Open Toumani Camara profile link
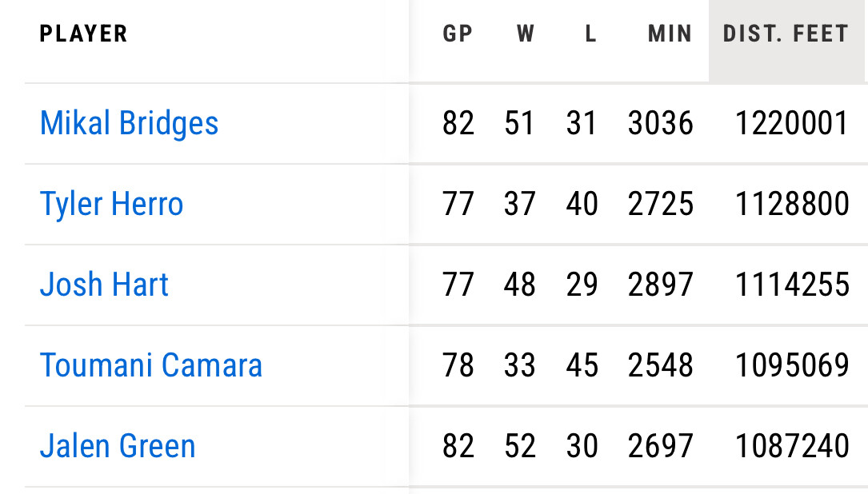This screenshot has height=494, width=868. pos(150,365)
